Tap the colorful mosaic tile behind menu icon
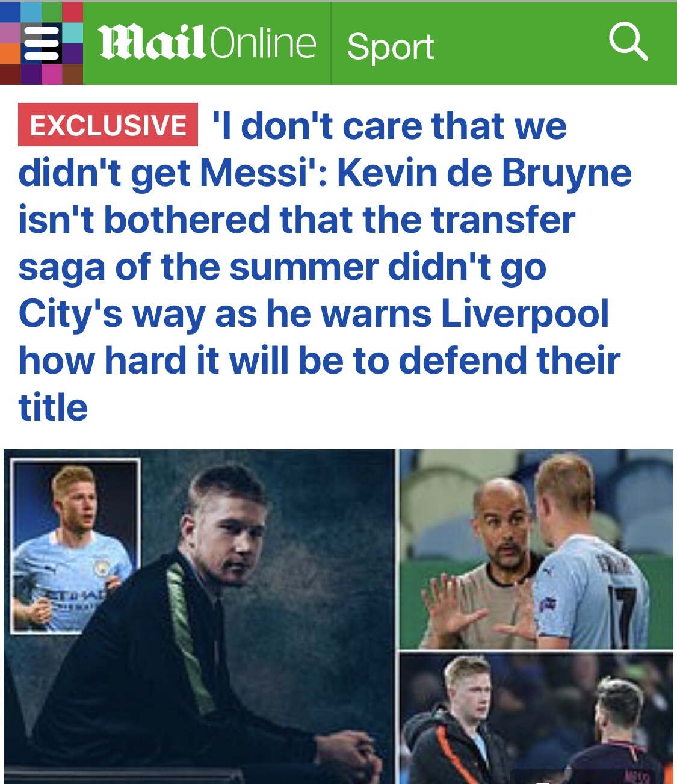This screenshot has width=677, height=784. pyautogui.click(x=42, y=43)
